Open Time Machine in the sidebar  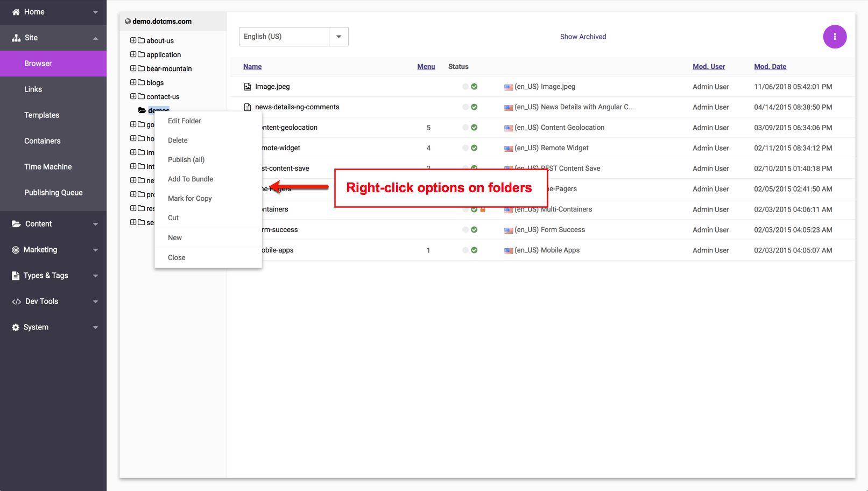(48, 167)
